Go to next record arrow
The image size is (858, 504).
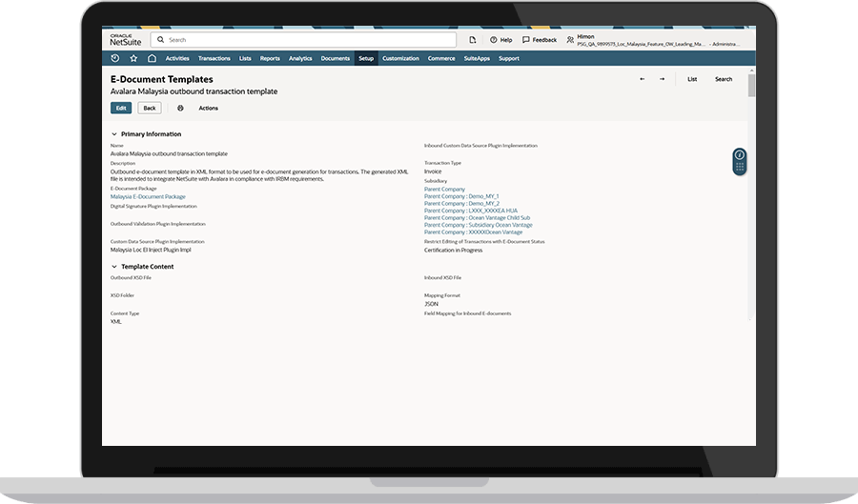coord(663,79)
